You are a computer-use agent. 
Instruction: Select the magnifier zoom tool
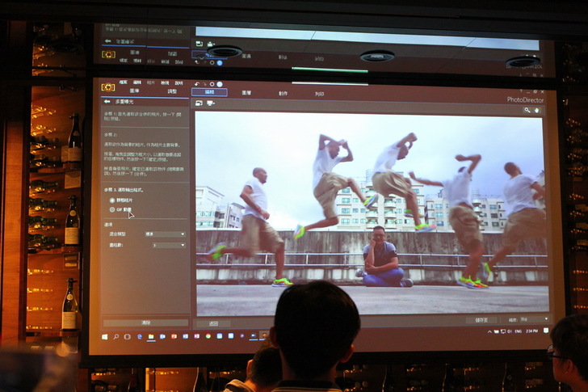527,110
